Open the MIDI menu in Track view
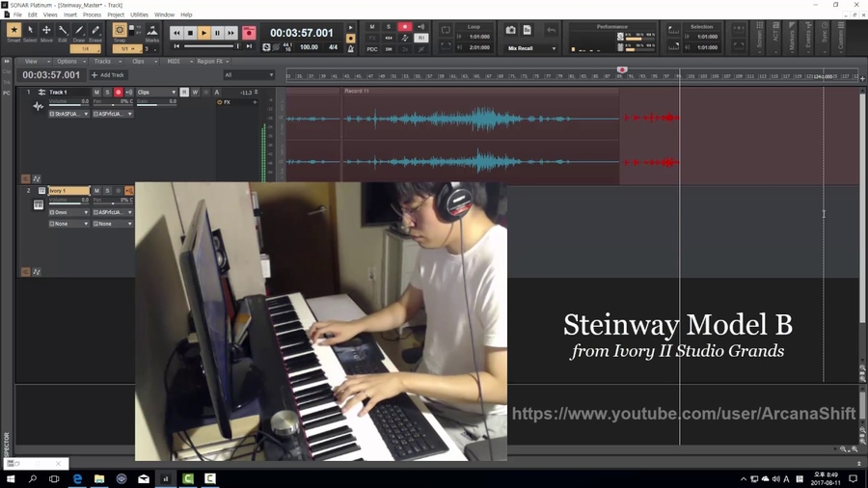The height and width of the screenshot is (488, 868). point(178,62)
